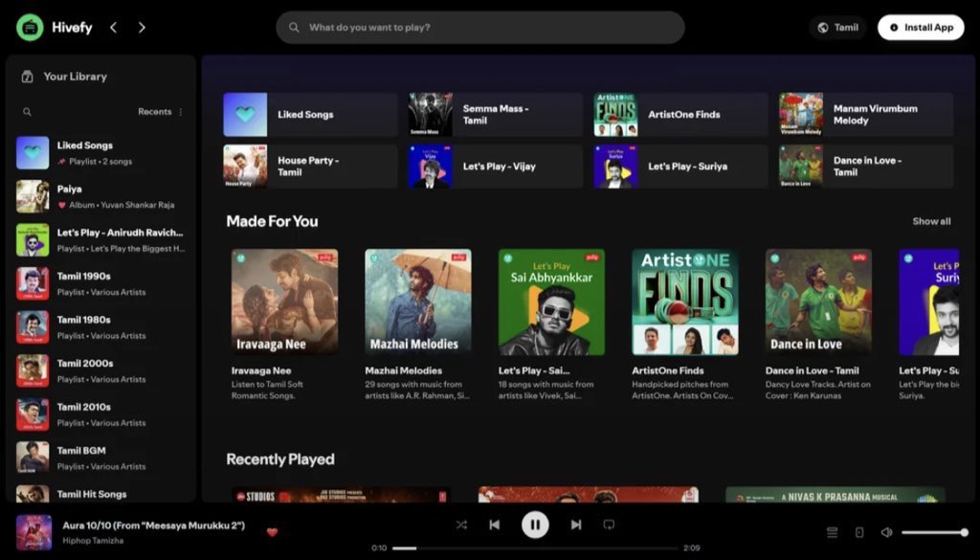
Task: Select Tamil 2010s playlist
Action: [x=101, y=415]
